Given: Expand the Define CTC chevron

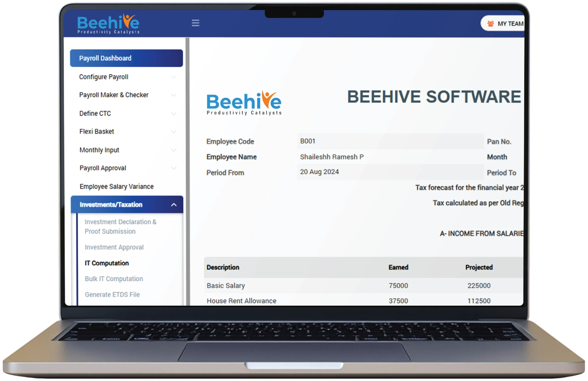Looking at the screenshot, I should (174, 114).
